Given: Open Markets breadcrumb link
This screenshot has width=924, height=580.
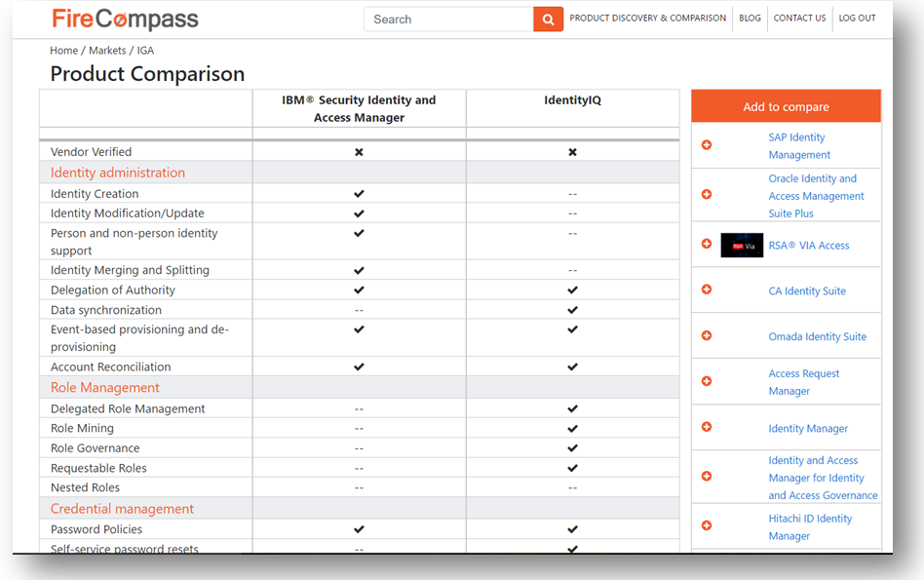Looking at the screenshot, I should [x=107, y=51].
